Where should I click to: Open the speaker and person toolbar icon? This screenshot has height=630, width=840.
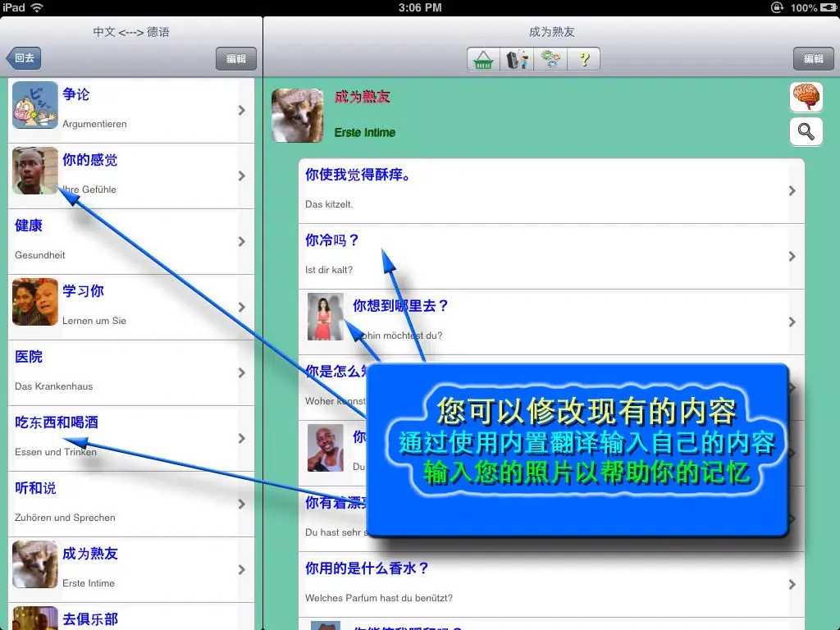tap(517, 59)
